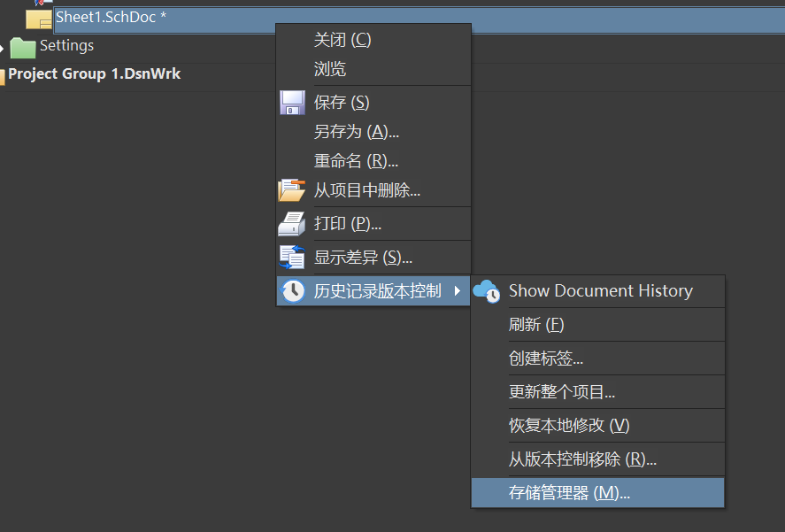Expand the Settings tree node arrow
This screenshot has width=785, height=532.
[x=2, y=49]
